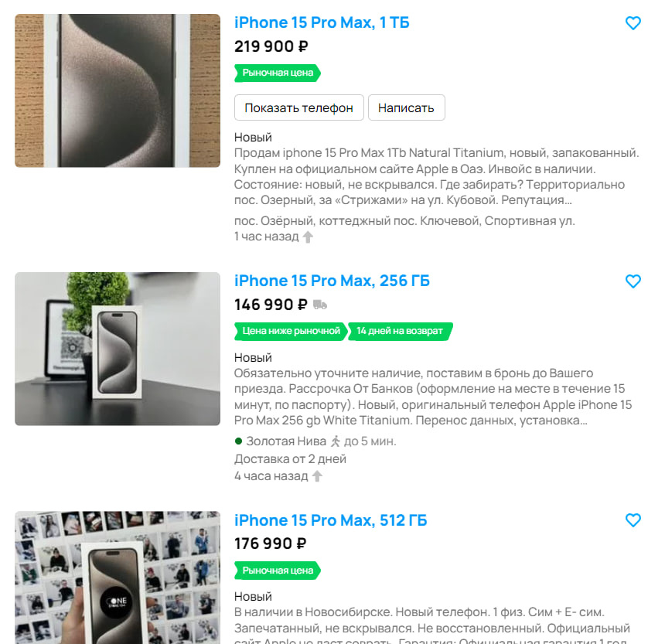Toggle favorite heart on the 256 ГБ listing
The height and width of the screenshot is (644, 665).
coord(633,281)
